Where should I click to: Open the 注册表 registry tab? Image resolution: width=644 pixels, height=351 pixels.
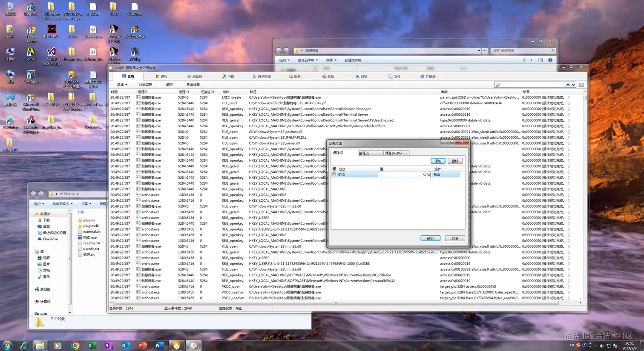pyautogui.click(x=428, y=77)
